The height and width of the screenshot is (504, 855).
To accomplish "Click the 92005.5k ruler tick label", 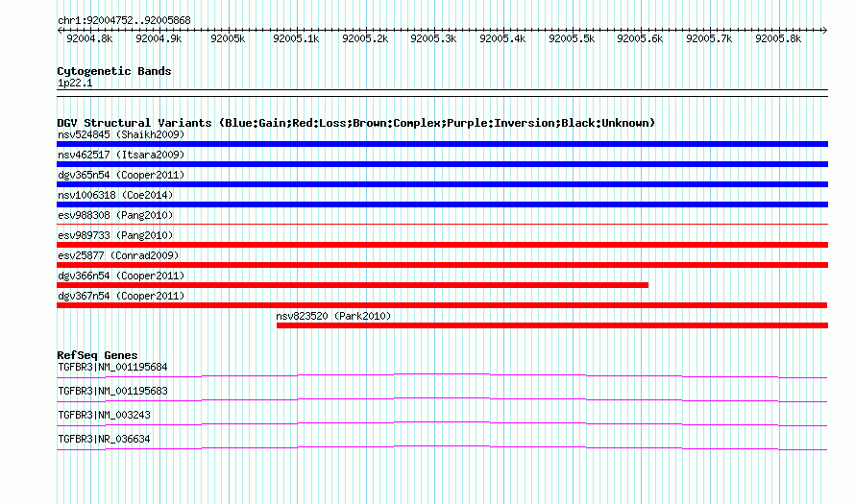I will pos(572,38).
